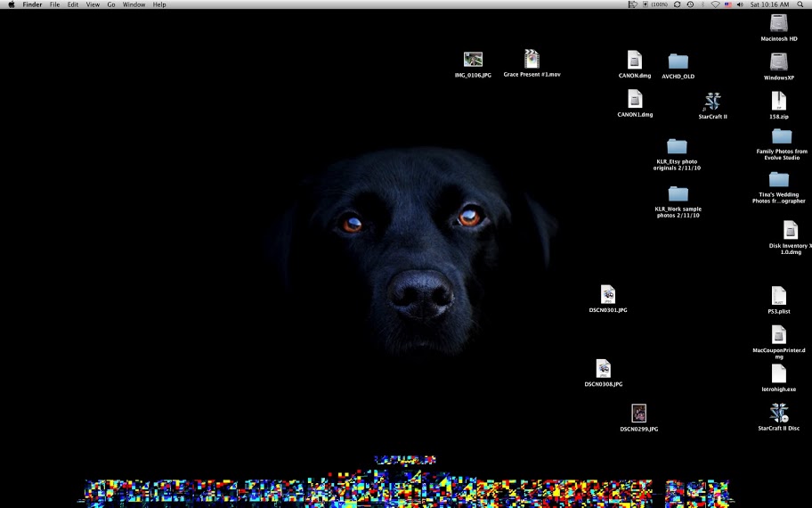Open the Time Machine status menu
Viewport: 812px width, 508px height.
pyautogui.click(x=690, y=4)
